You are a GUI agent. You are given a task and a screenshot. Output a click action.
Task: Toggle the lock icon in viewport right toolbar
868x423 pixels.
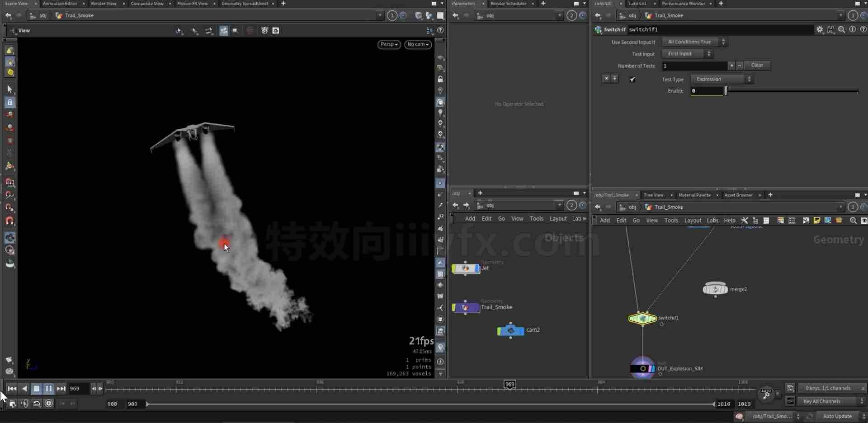[440, 79]
